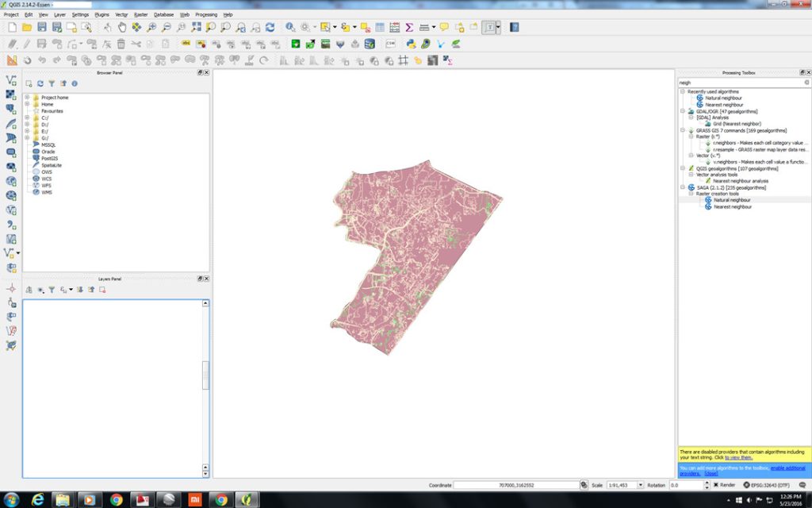Select Natural neighbour under Raster creation tools
This screenshot has width=812, height=508.
730,200
